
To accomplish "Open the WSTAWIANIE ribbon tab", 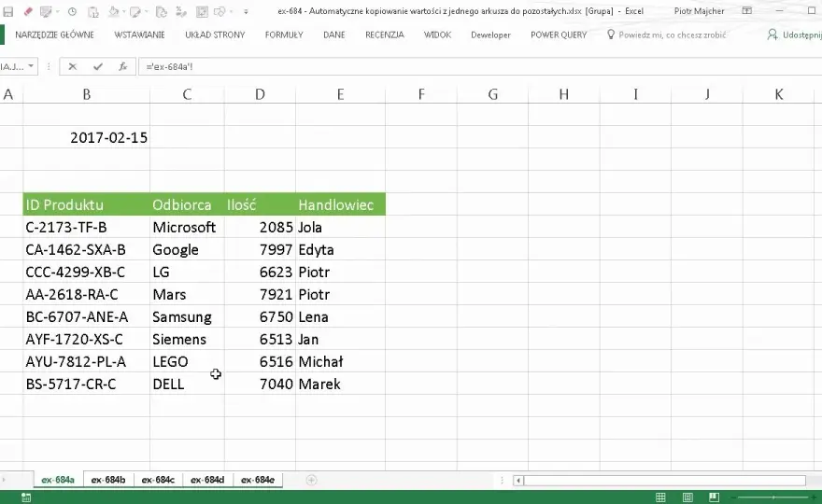I will [139, 35].
